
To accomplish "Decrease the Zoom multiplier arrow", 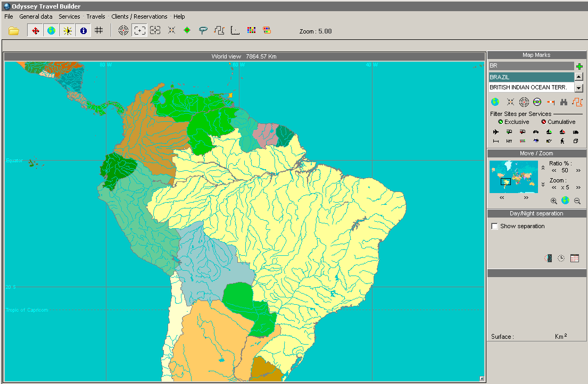I will [x=554, y=187].
